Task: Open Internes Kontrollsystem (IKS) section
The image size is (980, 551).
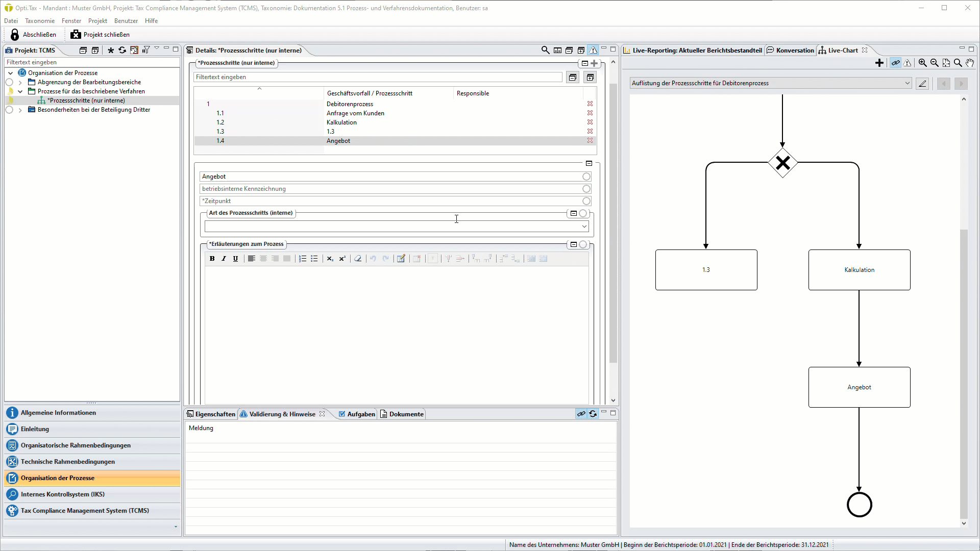Action: point(92,494)
